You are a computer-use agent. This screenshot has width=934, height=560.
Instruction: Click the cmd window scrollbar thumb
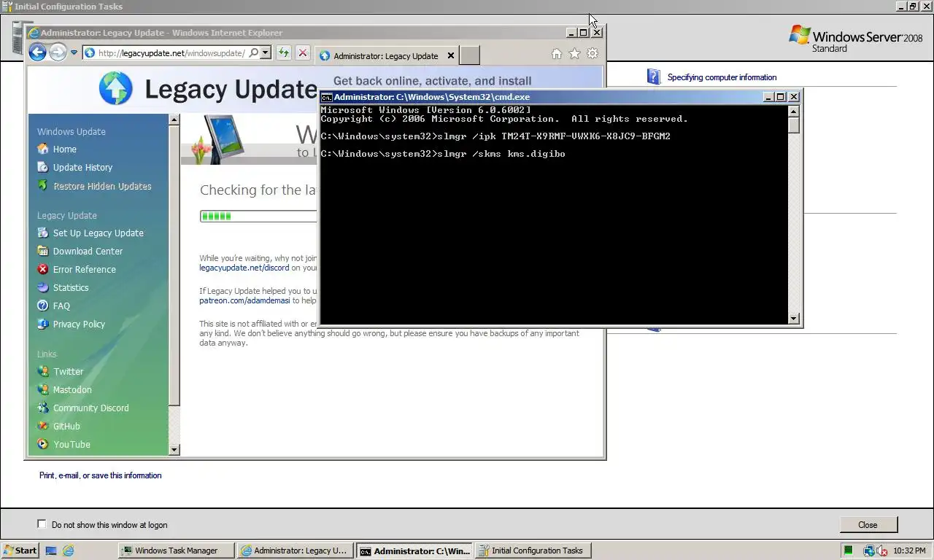(x=794, y=125)
